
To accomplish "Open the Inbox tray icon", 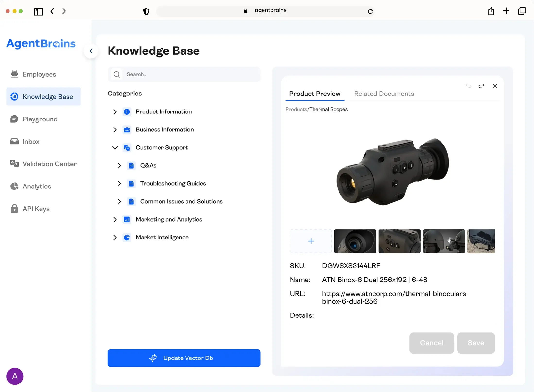I will pyautogui.click(x=14, y=141).
